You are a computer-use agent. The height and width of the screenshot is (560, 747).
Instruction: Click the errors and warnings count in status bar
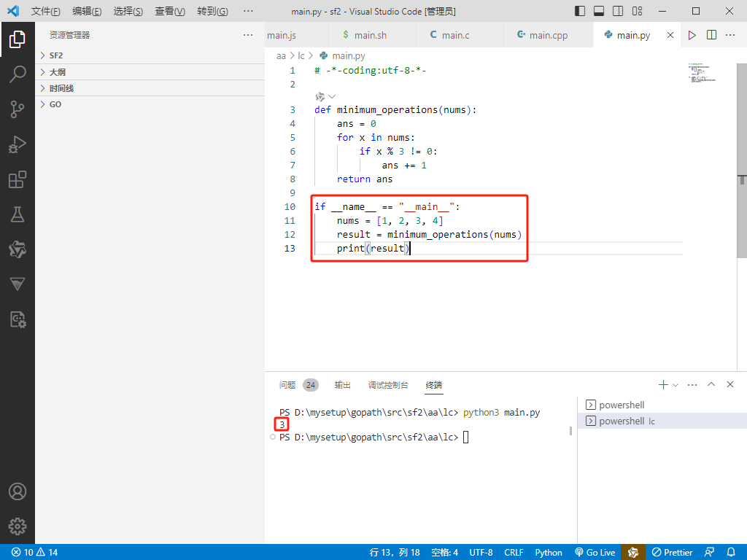pyautogui.click(x=34, y=553)
